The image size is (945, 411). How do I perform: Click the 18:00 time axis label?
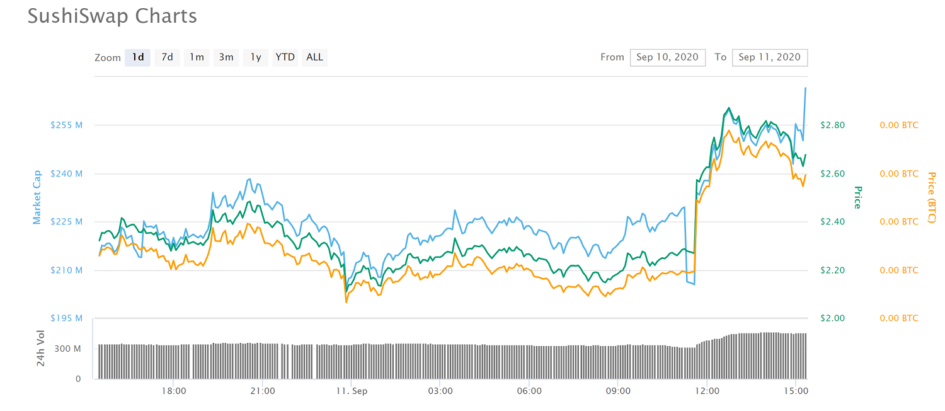click(x=174, y=391)
